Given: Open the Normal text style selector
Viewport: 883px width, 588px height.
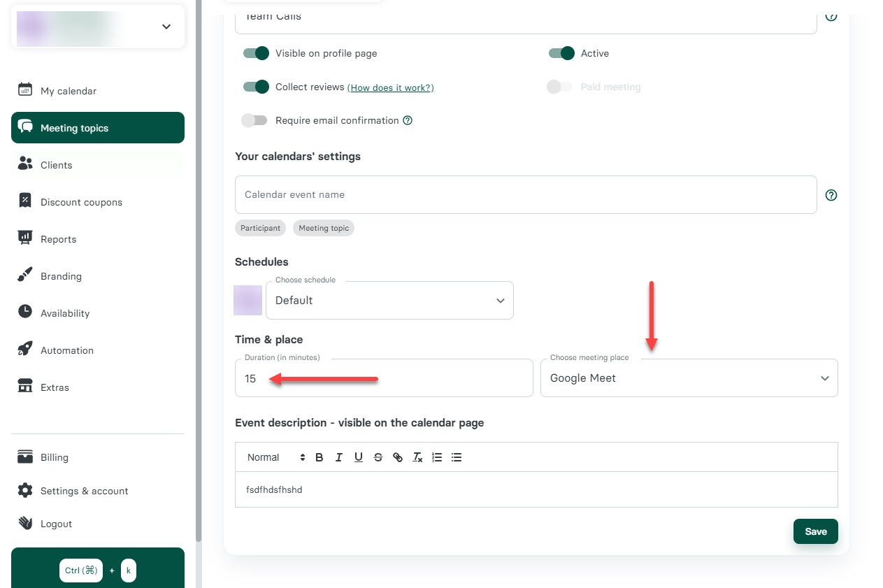Looking at the screenshot, I should (x=275, y=457).
